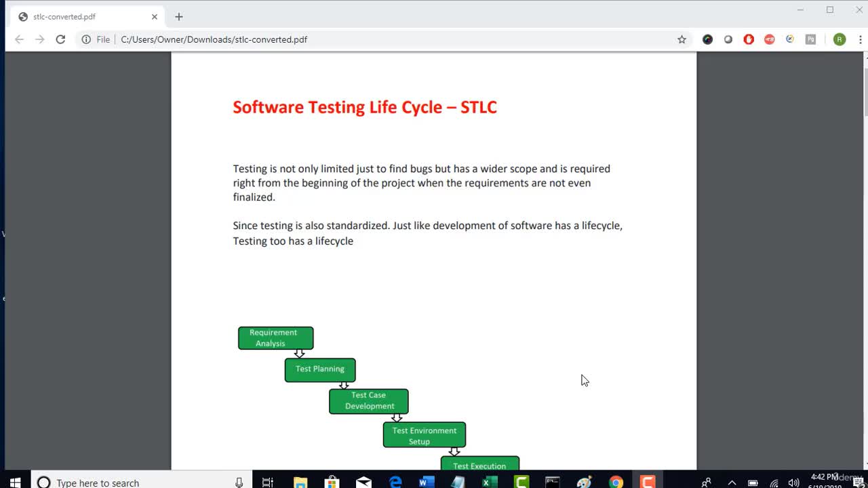Close the stlc-converted.pdf tab
The image size is (868, 488).
(x=155, y=17)
